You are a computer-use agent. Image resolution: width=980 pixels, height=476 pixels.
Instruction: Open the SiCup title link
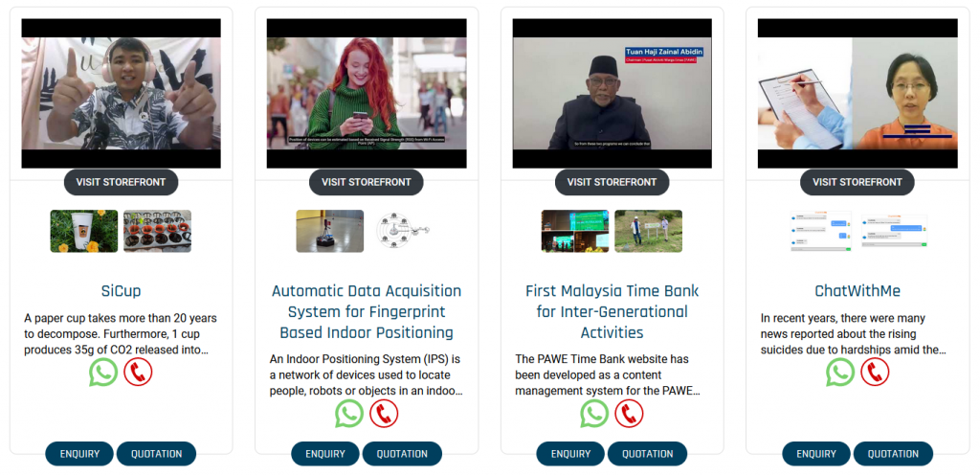pos(122,291)
